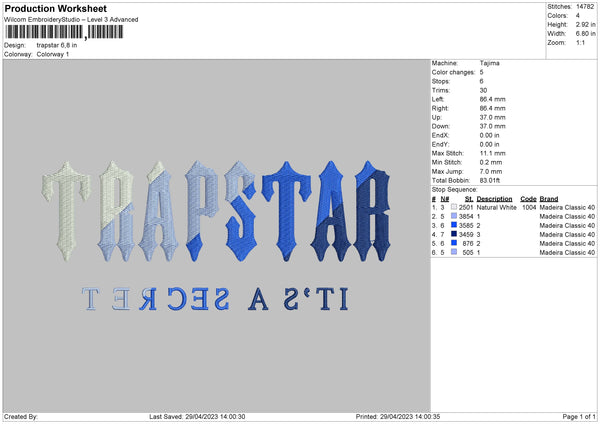Click the 'N#' column header
This screenshot has width=600, height=424.
click(x=445, y=199)
